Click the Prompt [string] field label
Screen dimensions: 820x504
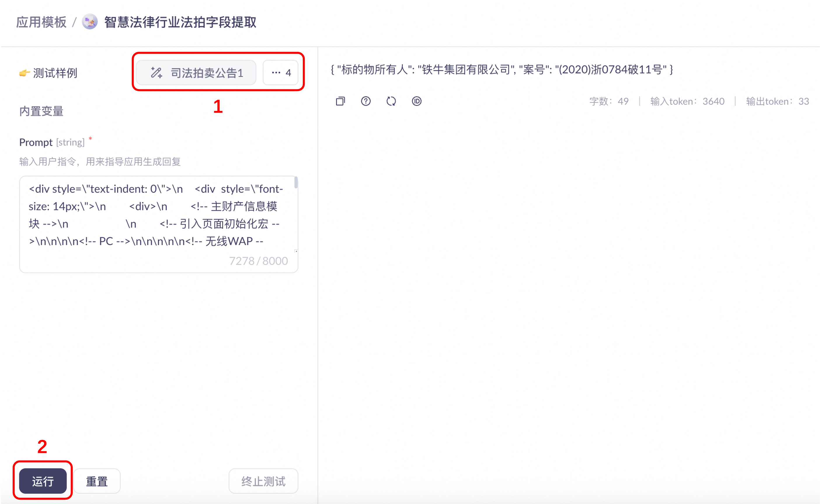(52, 142)
